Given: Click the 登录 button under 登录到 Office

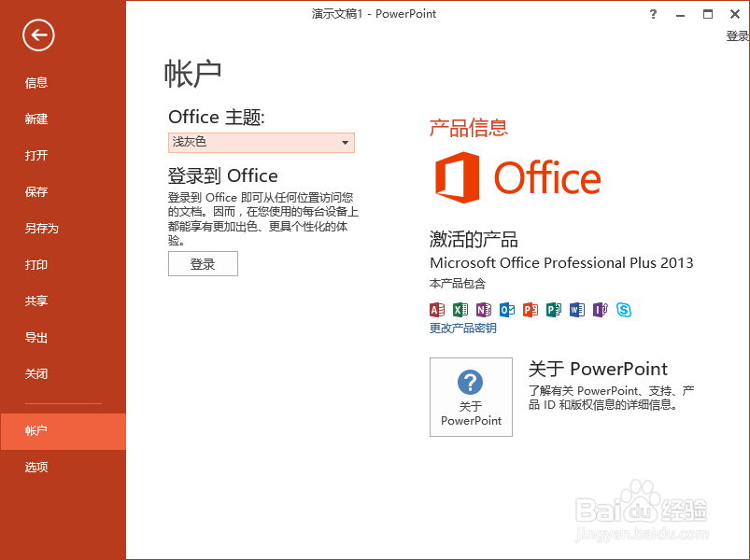Looking at the screenshot, I should pyautogui.click(x=203, y=264).
